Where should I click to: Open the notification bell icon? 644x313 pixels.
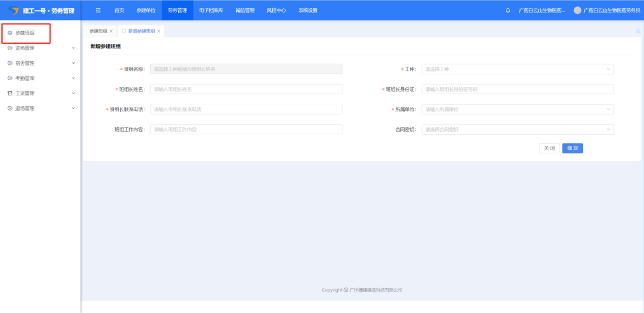(507, 10)
